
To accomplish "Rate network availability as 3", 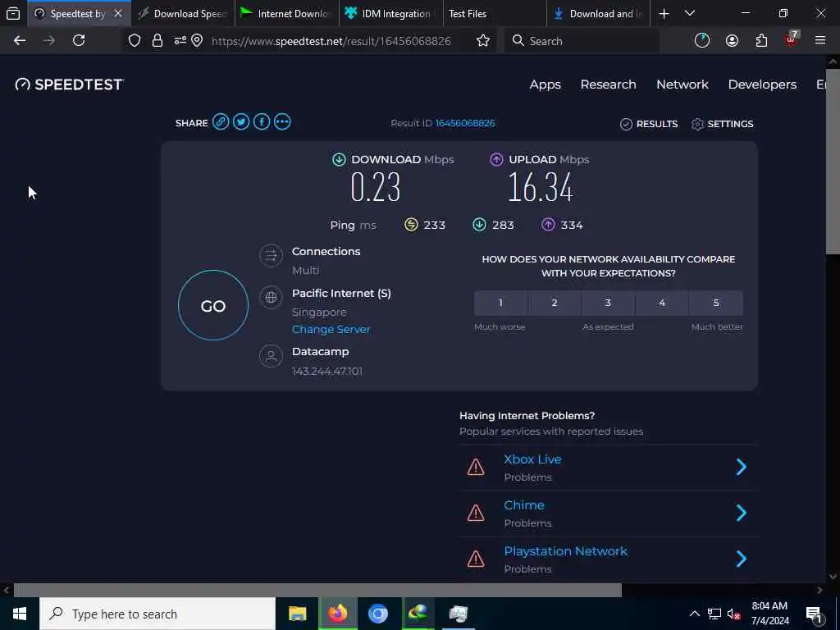I will [x=608, y=304].
